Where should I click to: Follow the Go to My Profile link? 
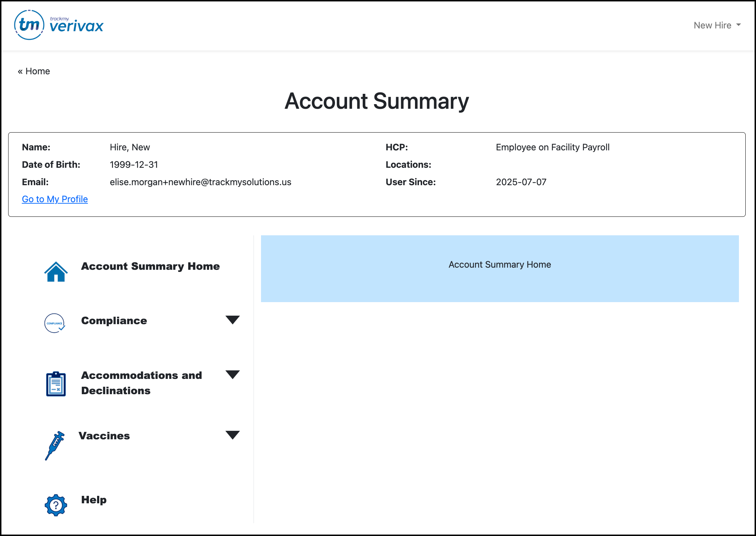55,199
